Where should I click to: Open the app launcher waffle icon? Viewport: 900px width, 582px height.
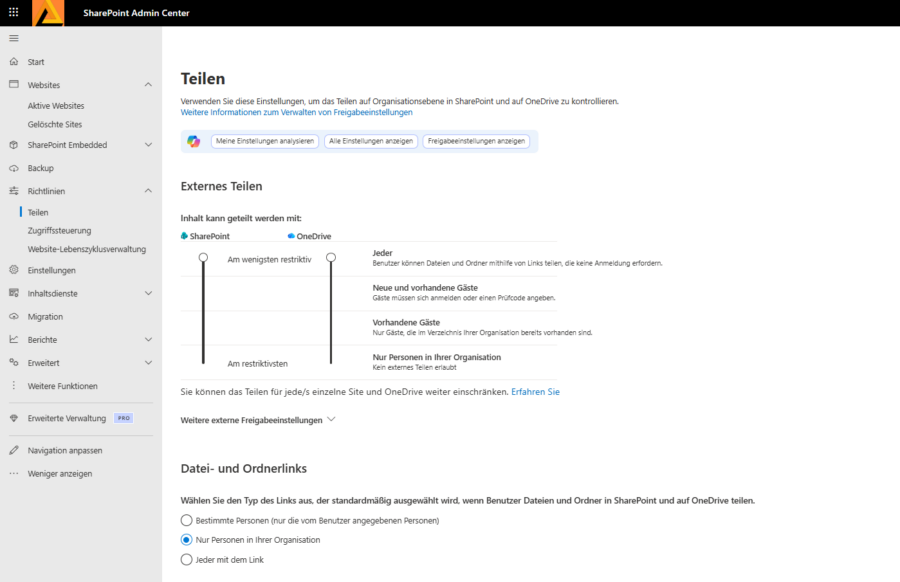click(x=14, y=12)
